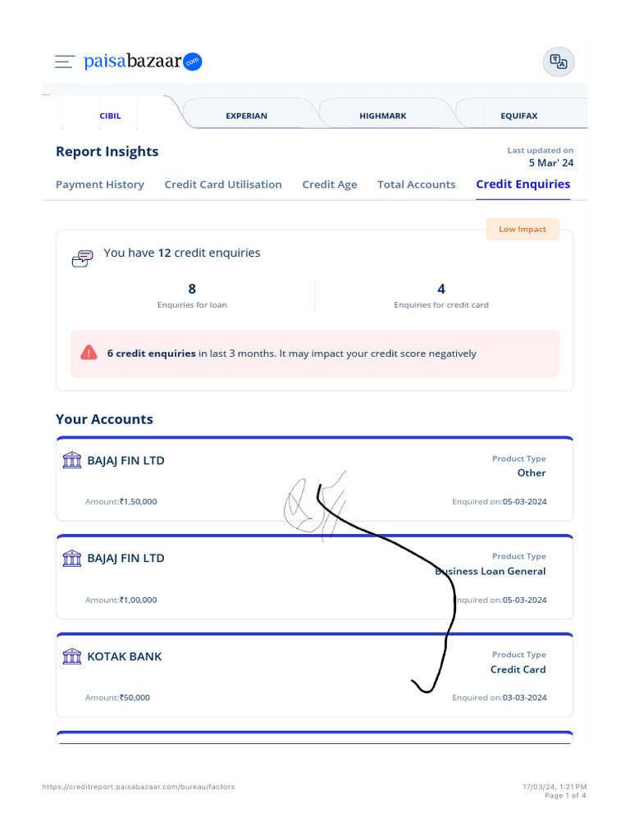630x840 pixels.
Task: View the Total Accounts tab
Action: point(416,185)
